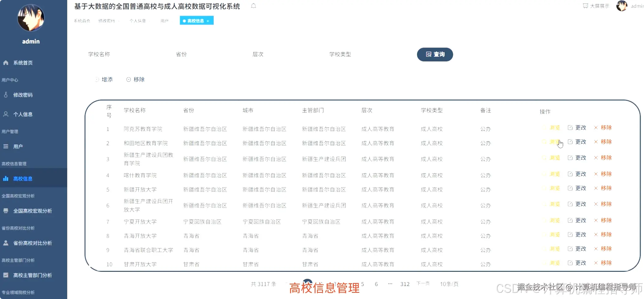Click the 省份 column header
Viewport: 644px width, 299px height.
pos(188,110)
